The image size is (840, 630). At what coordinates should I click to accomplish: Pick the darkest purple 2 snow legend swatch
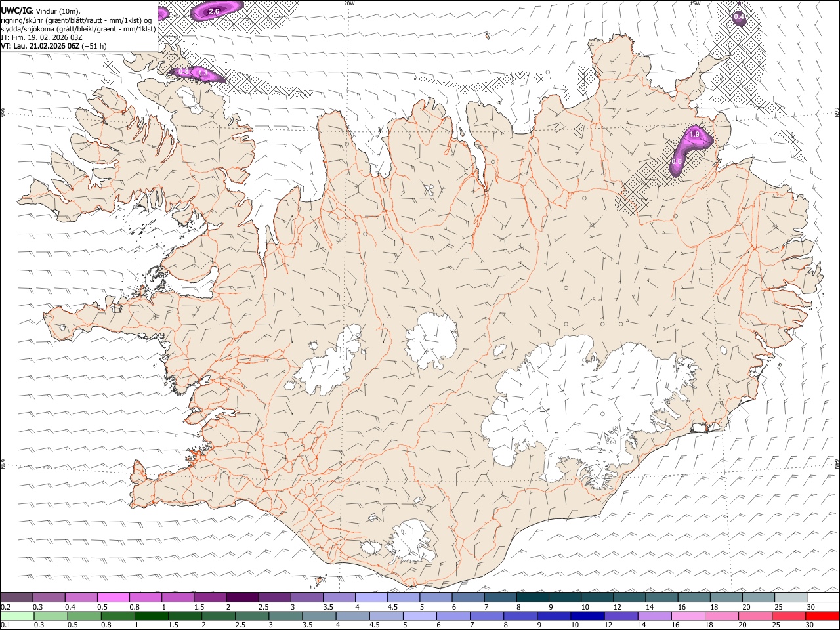241,598
